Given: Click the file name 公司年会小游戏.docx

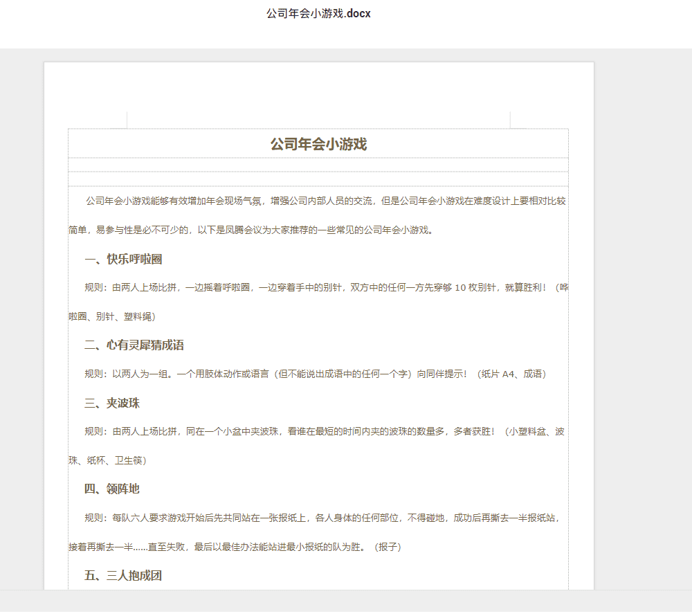Looking at the screenshot, I should pyautogui.click(x=318, y=14).
